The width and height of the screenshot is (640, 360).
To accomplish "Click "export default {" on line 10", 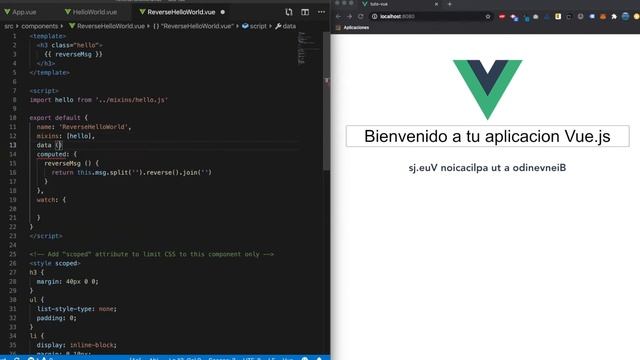I will (x=58, y=118).
